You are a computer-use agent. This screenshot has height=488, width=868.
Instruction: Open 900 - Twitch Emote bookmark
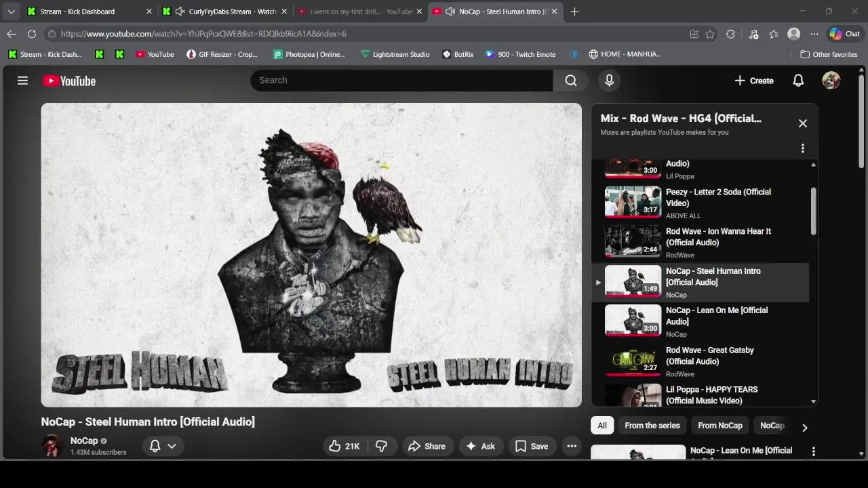(x=520, y=54)
